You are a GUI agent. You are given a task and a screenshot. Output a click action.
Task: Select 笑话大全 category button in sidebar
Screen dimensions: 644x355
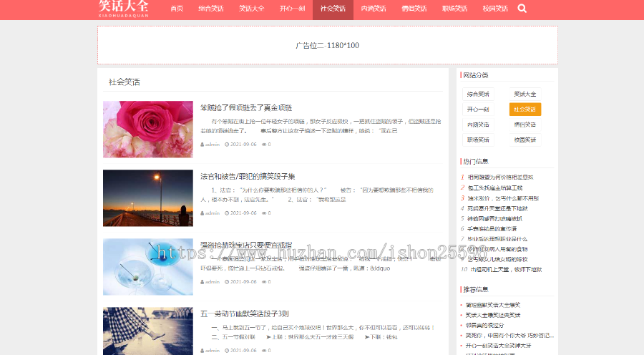(x=525, y=94)
